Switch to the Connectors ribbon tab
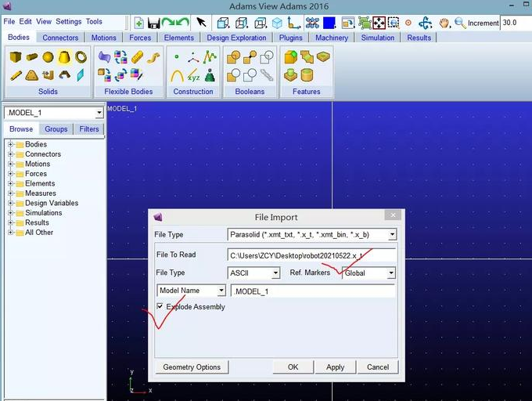 [60, 38]
